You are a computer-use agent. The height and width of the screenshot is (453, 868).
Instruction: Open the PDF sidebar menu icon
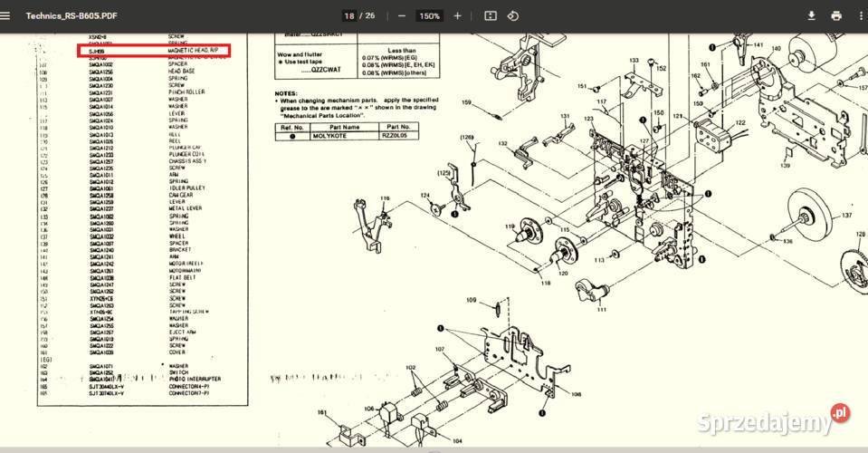coord(5,15)
